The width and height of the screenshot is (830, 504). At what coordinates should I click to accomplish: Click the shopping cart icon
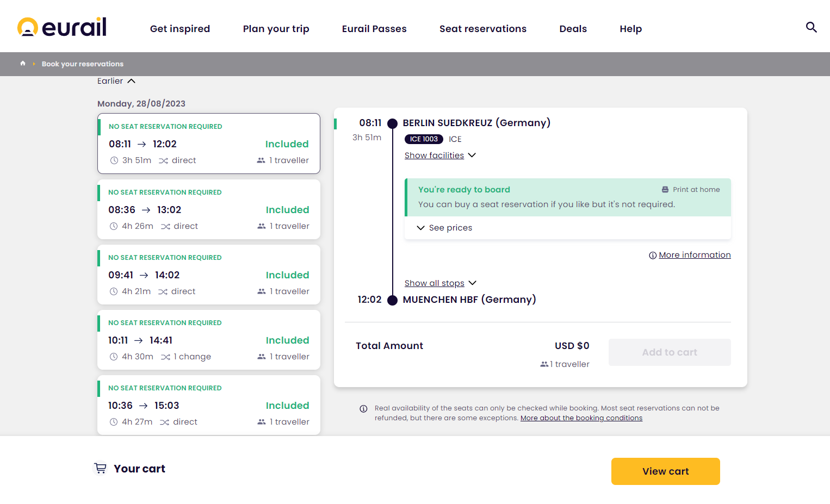coord(101,468)
